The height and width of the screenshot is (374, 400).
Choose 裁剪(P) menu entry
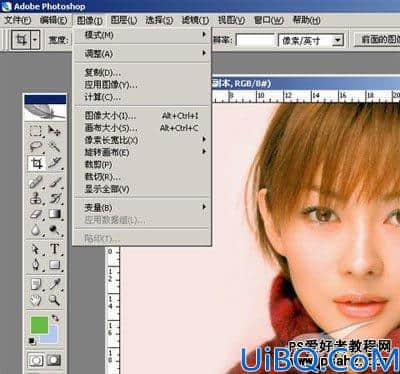[x=142, y=165]
